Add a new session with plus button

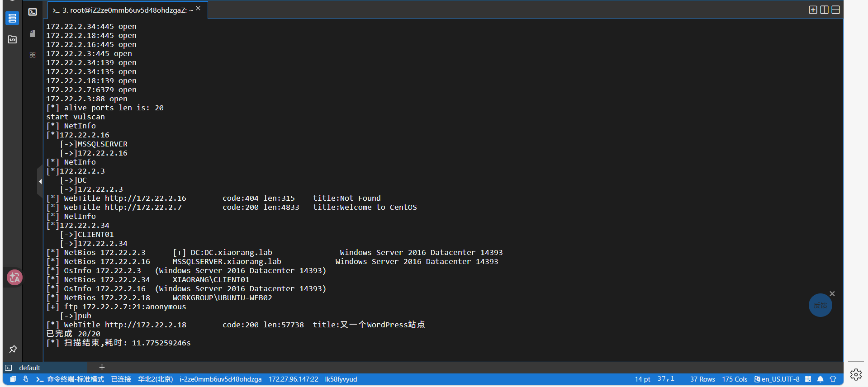pyautogui.click(x=102, y=368)
